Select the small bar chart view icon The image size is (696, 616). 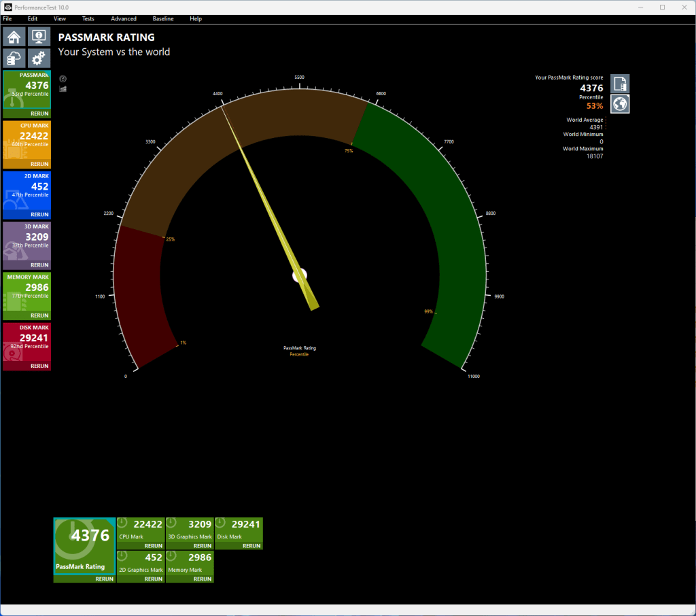[x=63, y=89]
